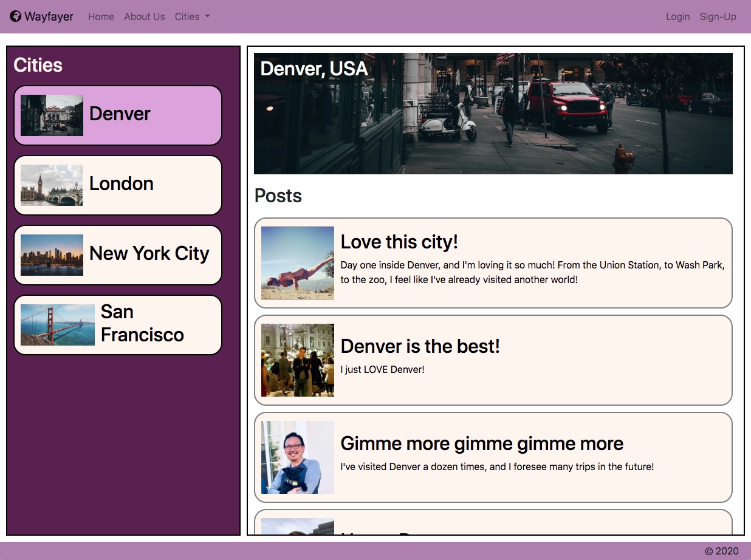Click the man holding dog photo
This screenshot has height=560, width=751.
click(298, 457)
